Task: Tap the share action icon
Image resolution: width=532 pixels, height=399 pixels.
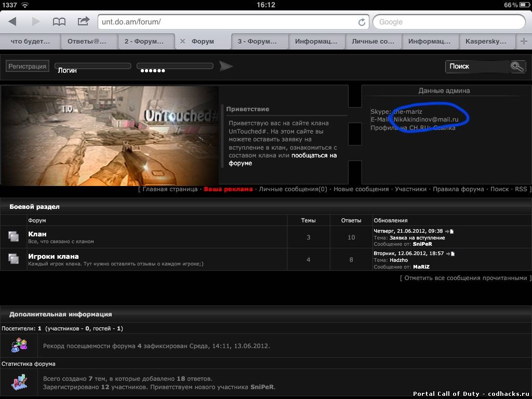Action: tap(83, 21)
